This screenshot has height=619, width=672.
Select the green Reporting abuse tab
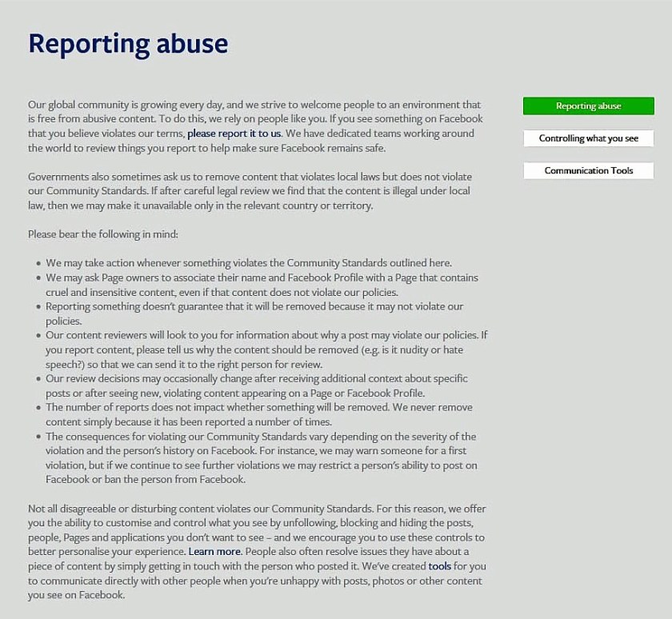click(x=588, y=106)
